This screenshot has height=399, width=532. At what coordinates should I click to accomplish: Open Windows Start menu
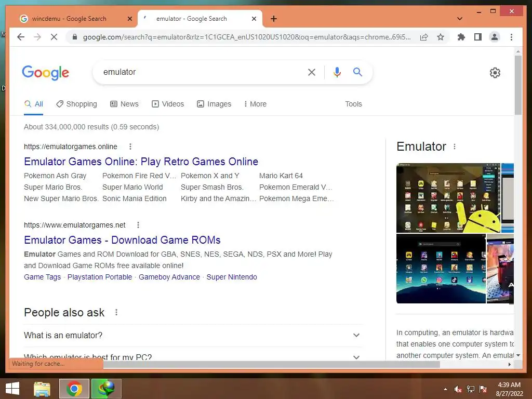(x=12, y=389)
